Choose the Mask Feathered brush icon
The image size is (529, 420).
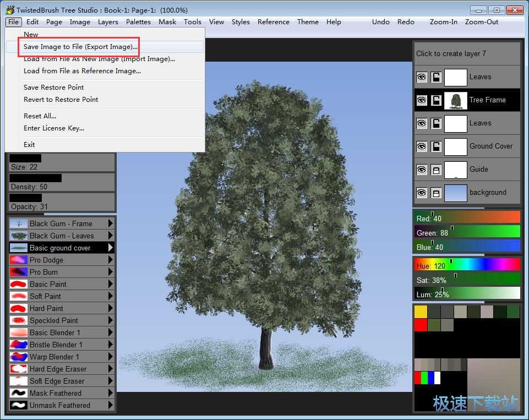pyautogui.click(x=19, y=394)
